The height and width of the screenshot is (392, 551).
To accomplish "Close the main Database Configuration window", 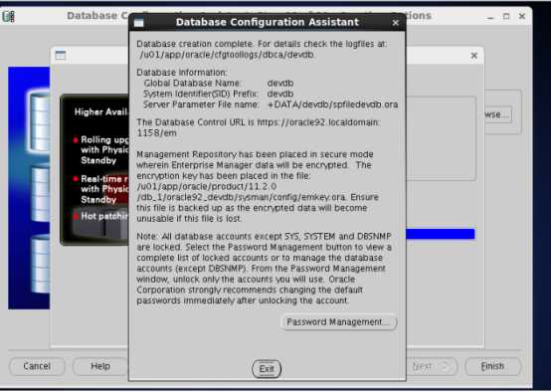I will [x=522, y=16].
